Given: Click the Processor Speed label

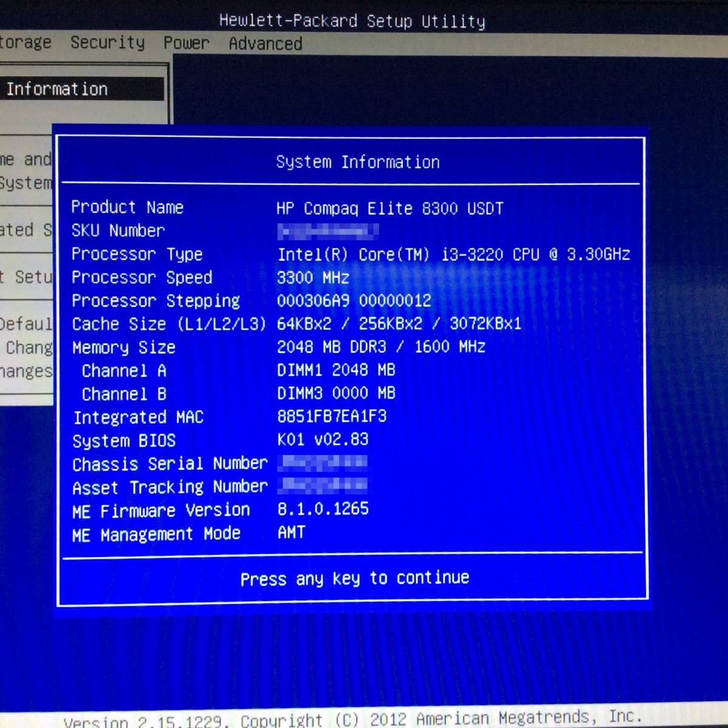Looking at the screenshot, I should 142,277.
